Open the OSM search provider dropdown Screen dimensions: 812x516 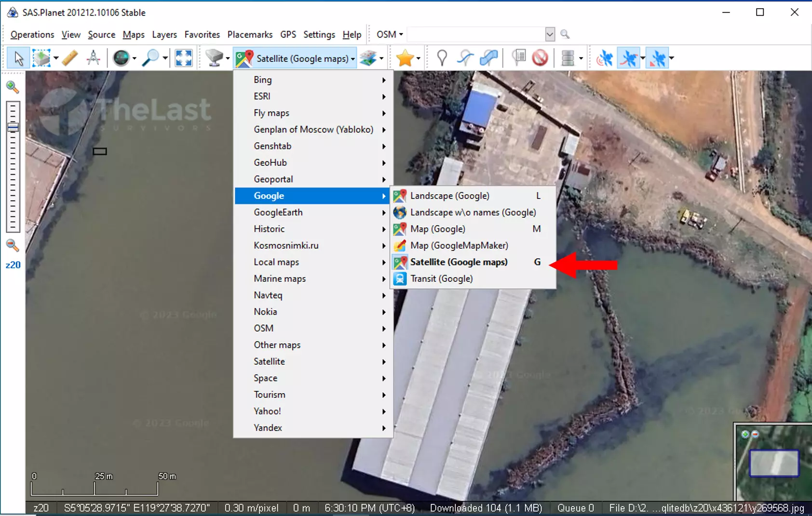[x=390, y=35]
